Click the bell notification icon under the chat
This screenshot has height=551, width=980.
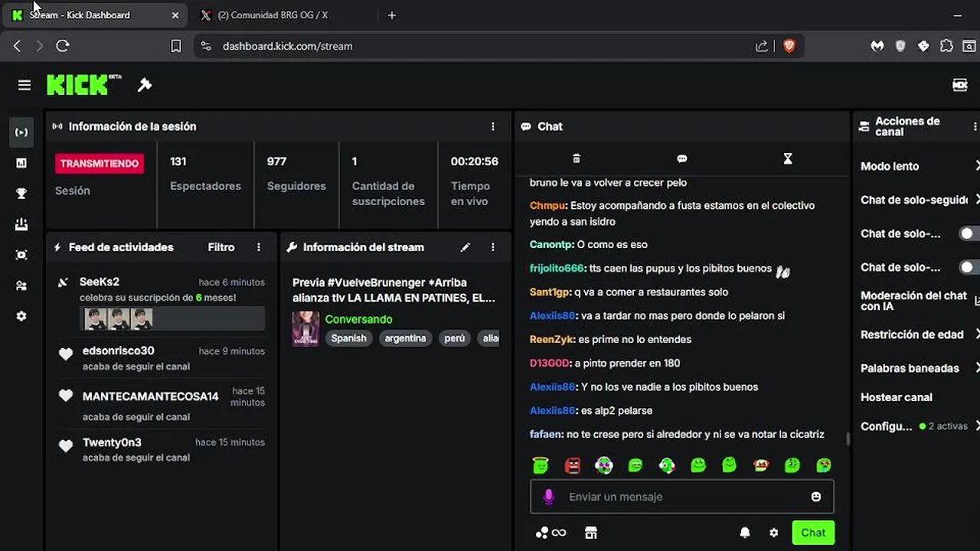(x=745, y=533)
